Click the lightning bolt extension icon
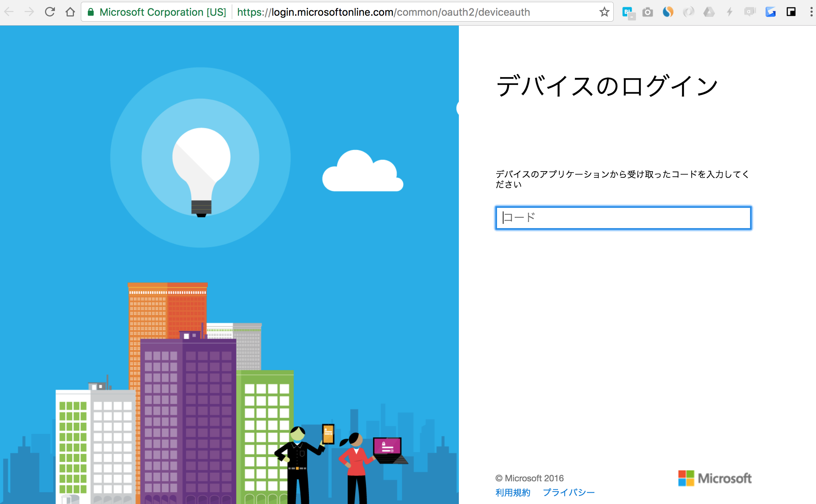 (730, 12)
